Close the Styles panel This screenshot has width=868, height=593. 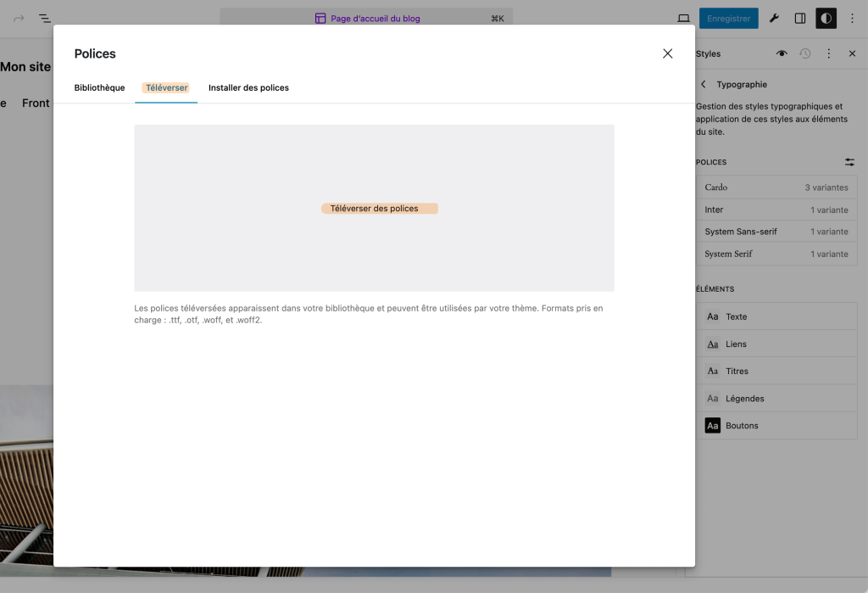tap(852, 53)
